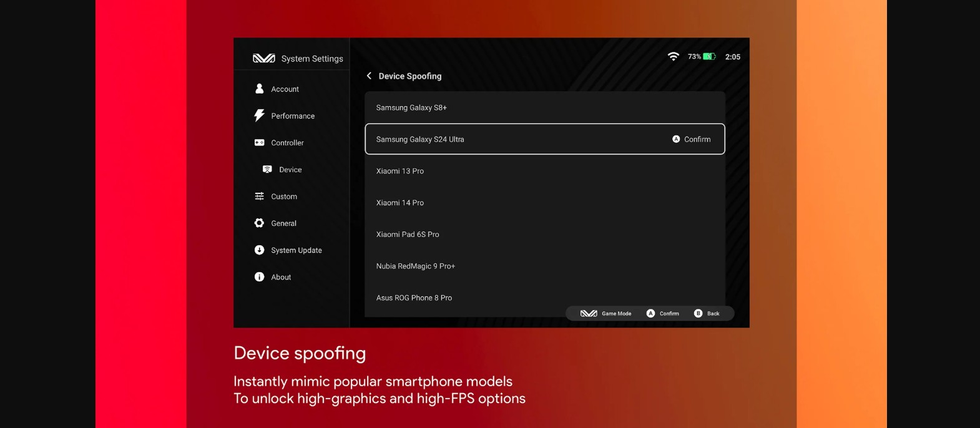The width and height of the screenshot is (980, 428).
Task: Open Account settings person icon
Action: pos(259,89)
